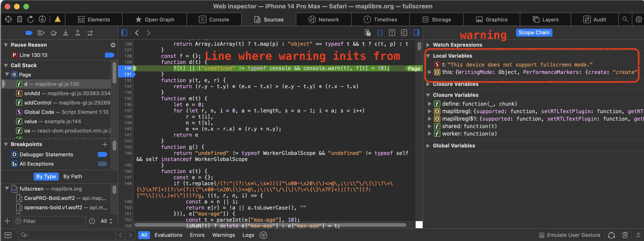
Task: Click the step into debugger icon
Action: (x=66, y=33)
